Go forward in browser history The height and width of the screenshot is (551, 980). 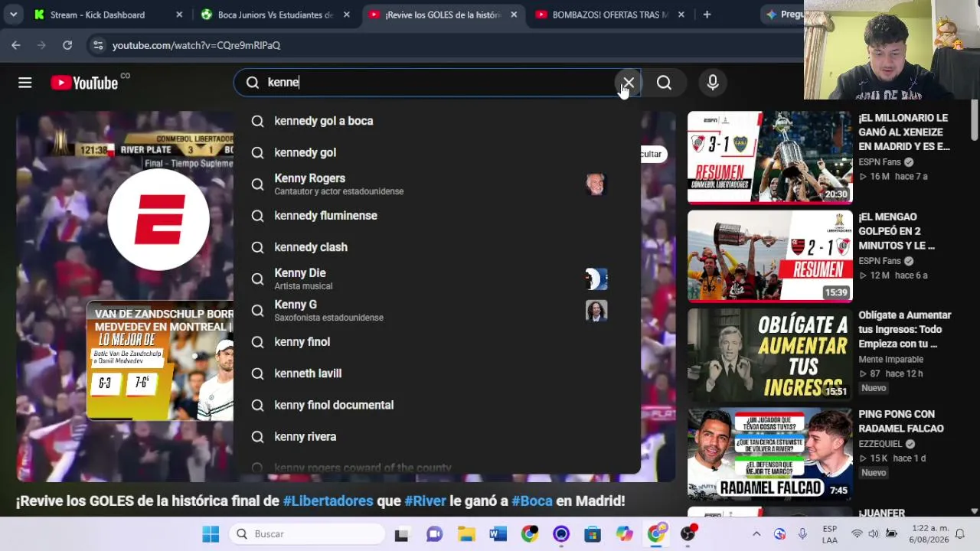point(41,45)
